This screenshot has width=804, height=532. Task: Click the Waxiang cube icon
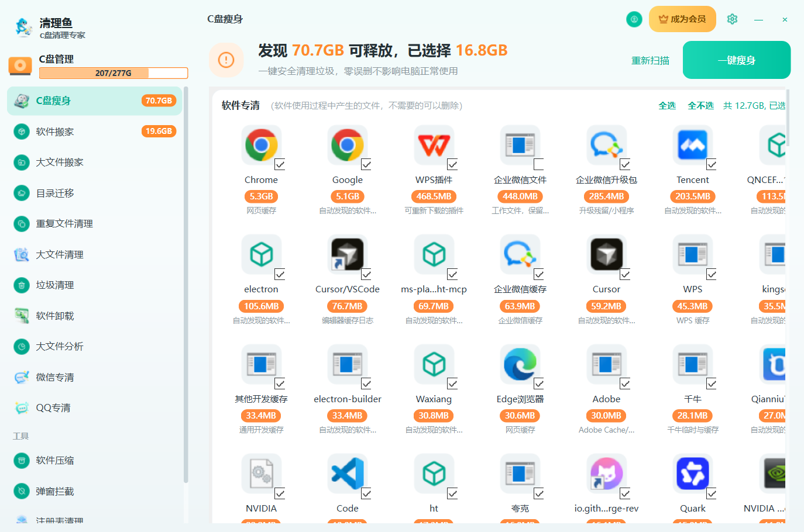tap(434, 364)
